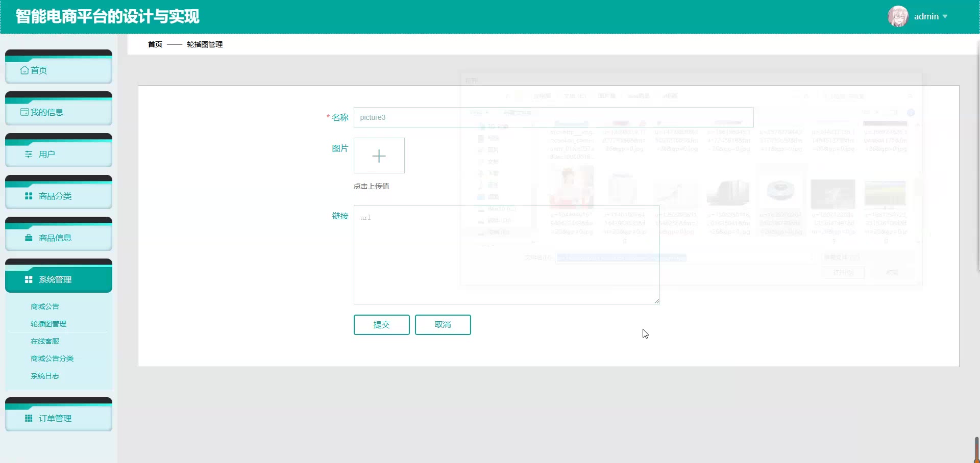Image resolution: width=980 pixels, height=463 pixels.
Task: Click the 智能电商平台的设计与实现 title
Action: (108, 16)
